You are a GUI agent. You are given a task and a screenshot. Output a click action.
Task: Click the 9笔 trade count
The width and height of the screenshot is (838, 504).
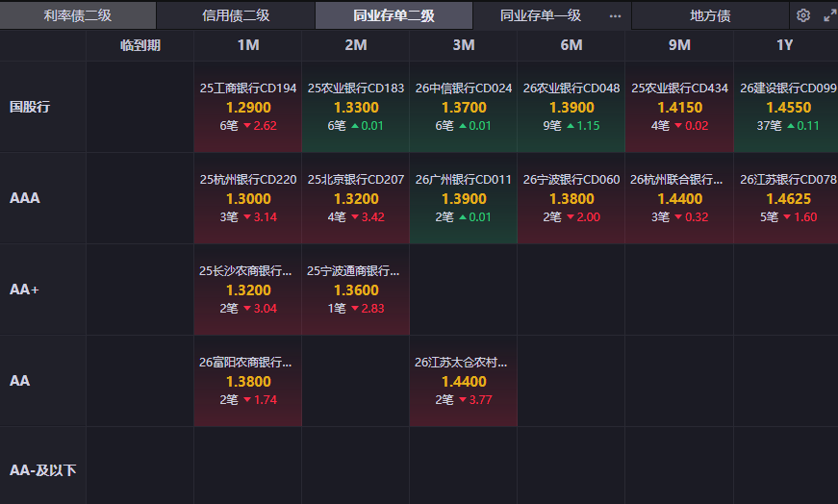[x=552, y=126]
